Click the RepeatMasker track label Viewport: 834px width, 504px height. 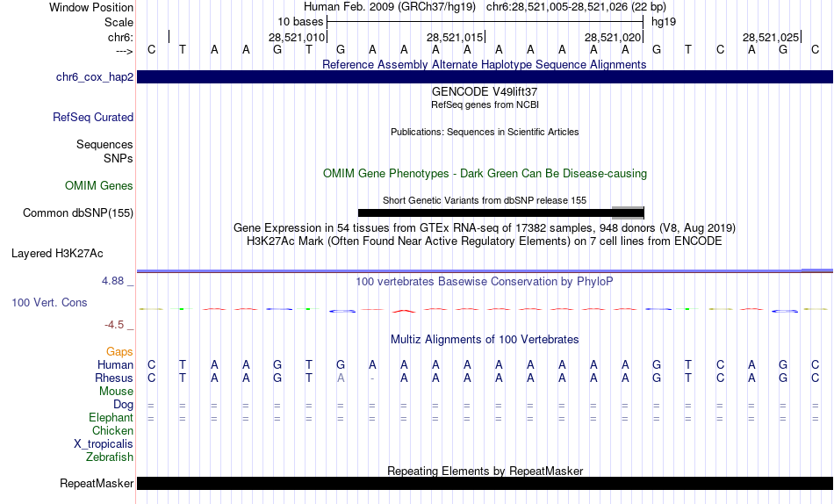[x=97, y=483]
